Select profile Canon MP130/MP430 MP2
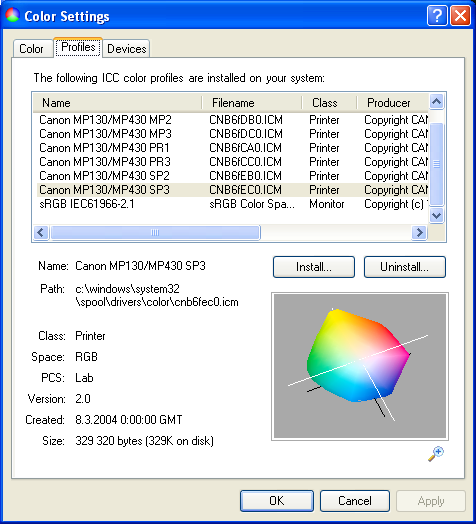 click(x=105, y=120)
